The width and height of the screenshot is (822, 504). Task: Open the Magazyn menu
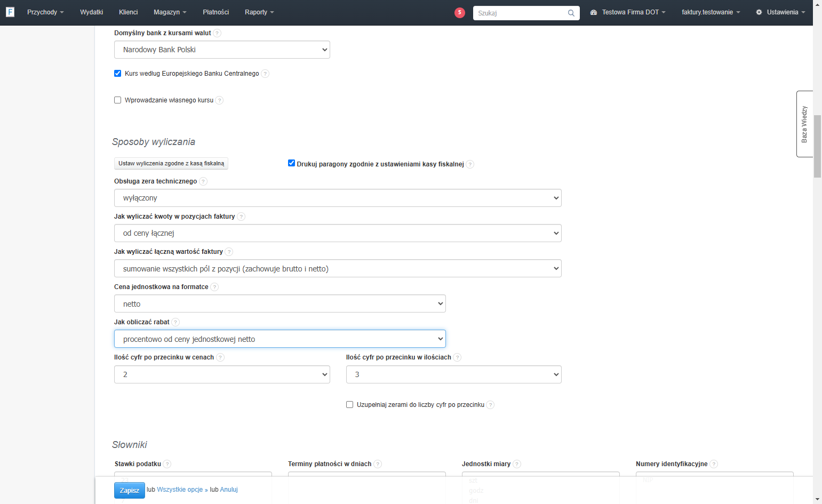(x=170, y=12)
